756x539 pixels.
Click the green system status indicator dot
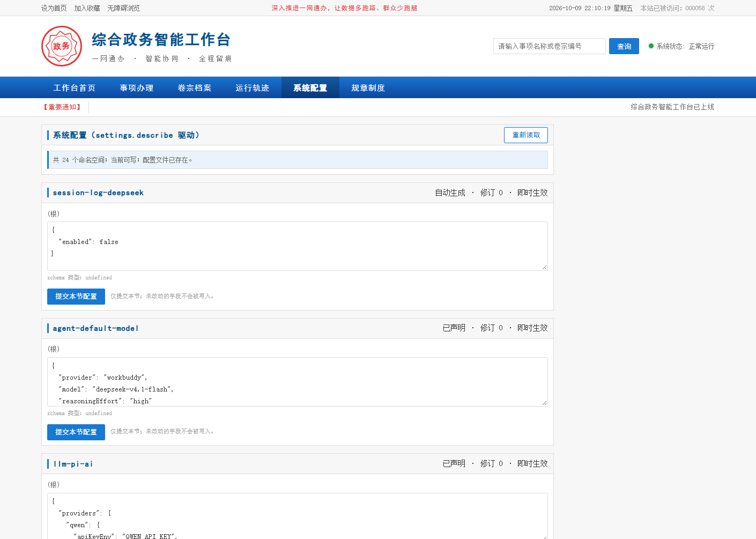[x=651, y=46]
